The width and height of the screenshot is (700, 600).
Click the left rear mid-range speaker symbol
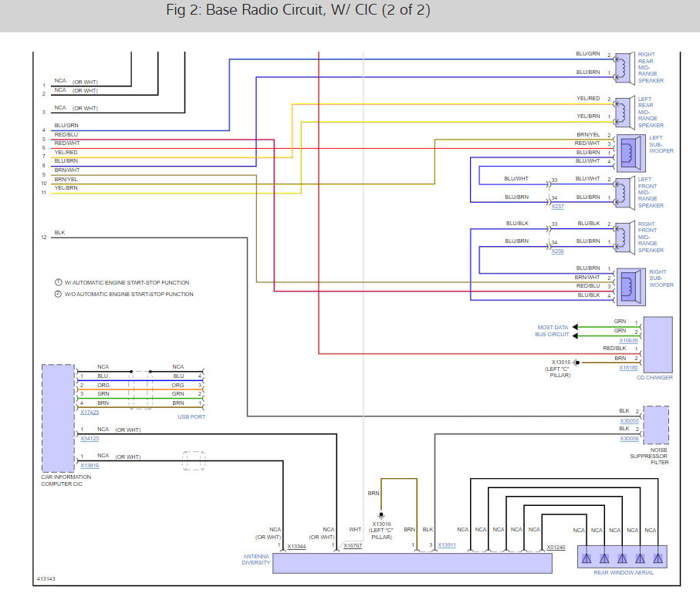624,113
